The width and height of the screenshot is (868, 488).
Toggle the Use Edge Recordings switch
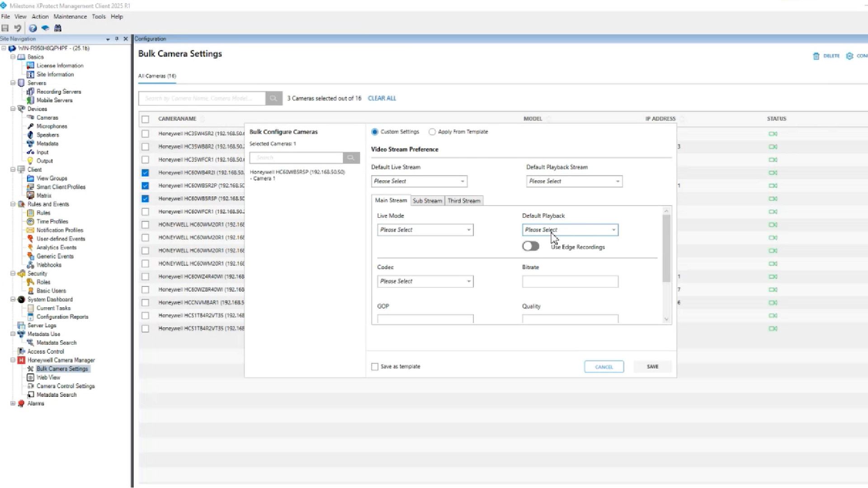(531, 246)
